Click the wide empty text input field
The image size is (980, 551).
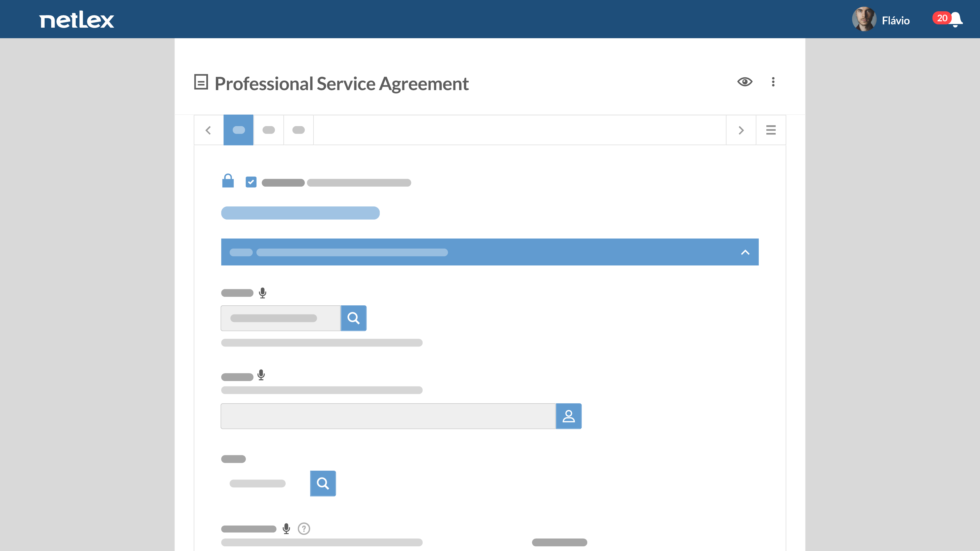point(388,416)
